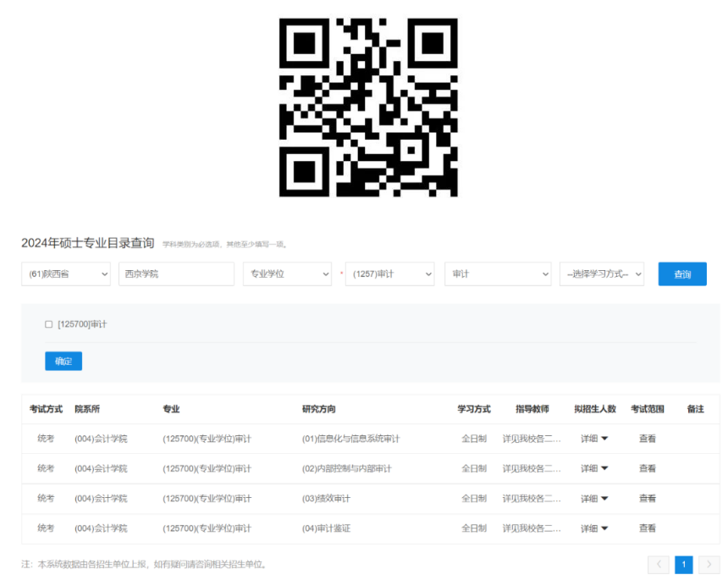Open the 审计 major name dropdown
Viewport: 728px width, 586px height.
click(x=498, y=274)
